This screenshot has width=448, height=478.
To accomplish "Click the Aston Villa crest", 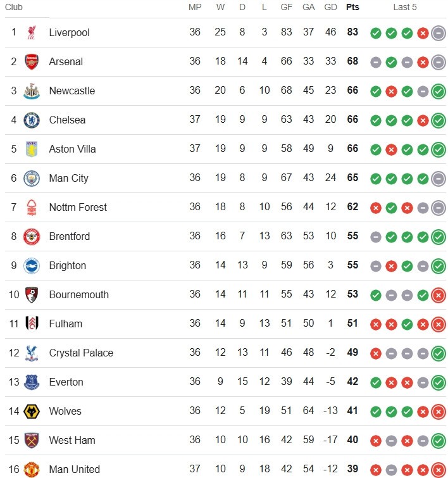I will pos(32,149).
